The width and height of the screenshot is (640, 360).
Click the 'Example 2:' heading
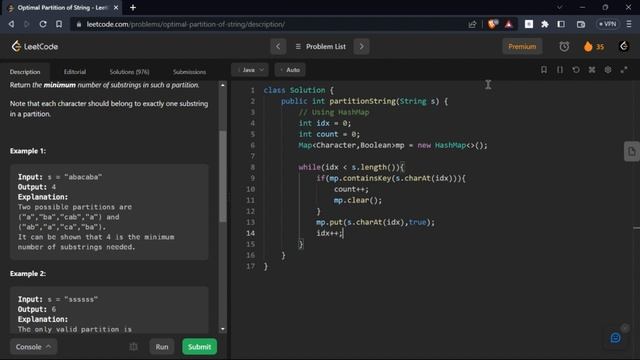[28, 273]
